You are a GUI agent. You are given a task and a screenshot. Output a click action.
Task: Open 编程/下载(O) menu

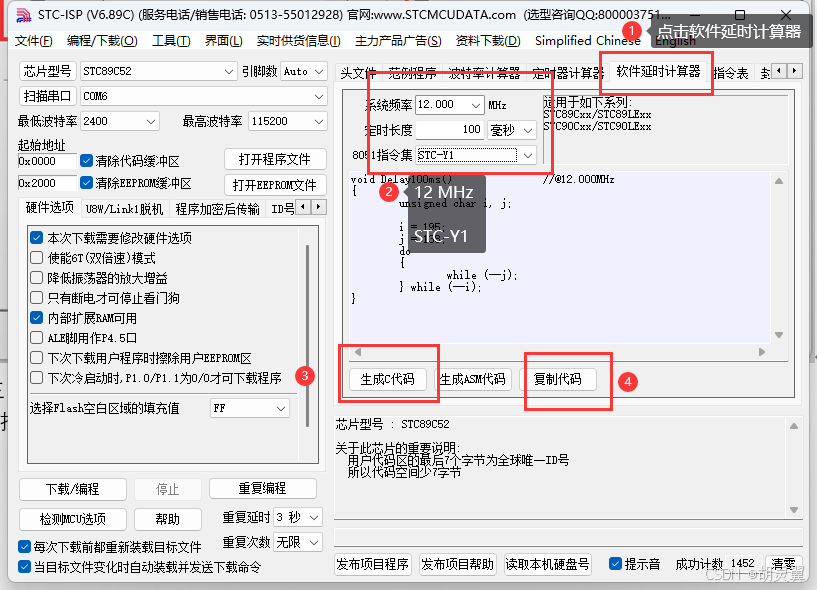point(102,41)
